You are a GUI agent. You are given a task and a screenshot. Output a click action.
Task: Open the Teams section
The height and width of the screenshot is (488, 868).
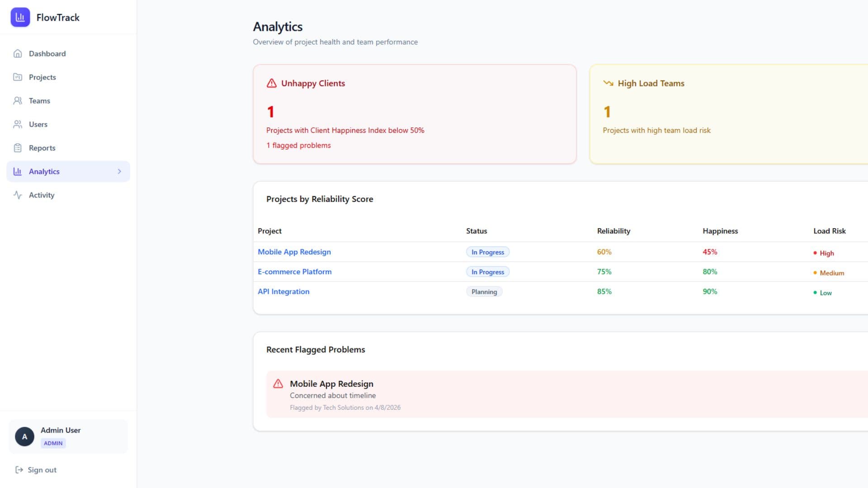68,101
